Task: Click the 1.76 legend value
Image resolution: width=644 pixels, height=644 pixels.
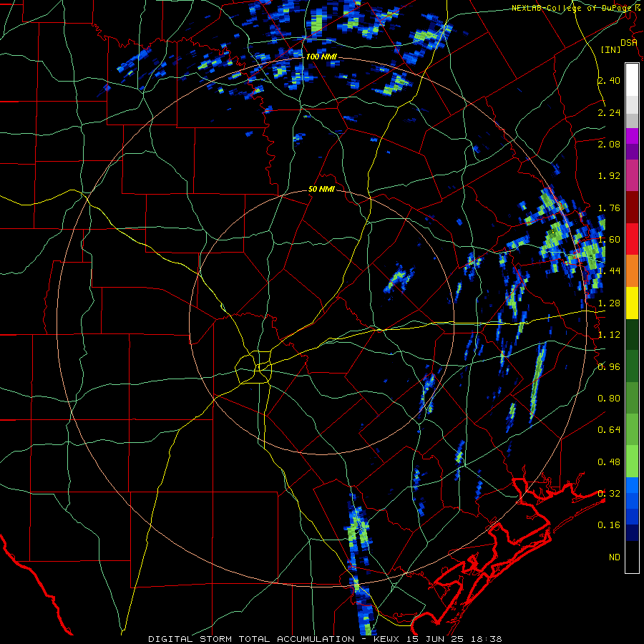Action: (609, 208)
